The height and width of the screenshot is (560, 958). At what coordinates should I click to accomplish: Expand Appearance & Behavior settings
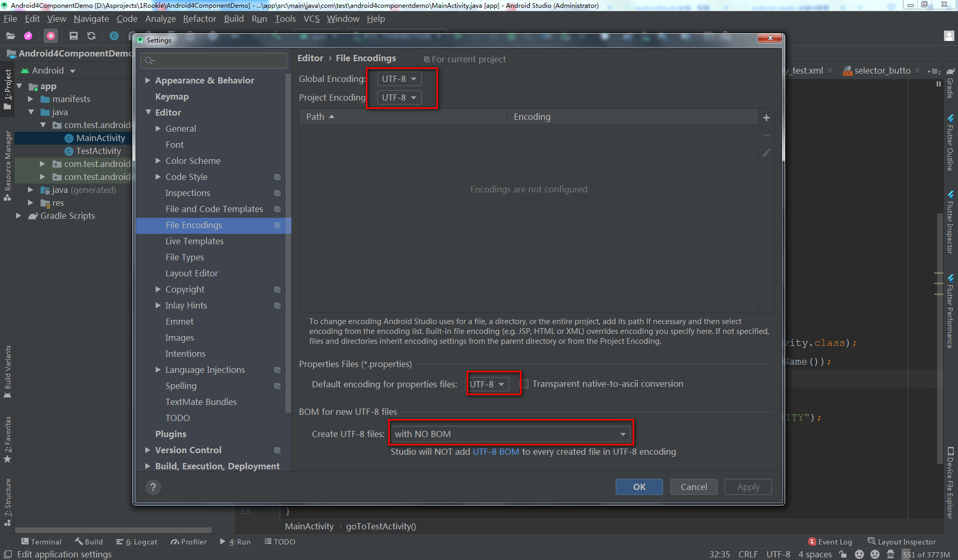pos(148,80)
